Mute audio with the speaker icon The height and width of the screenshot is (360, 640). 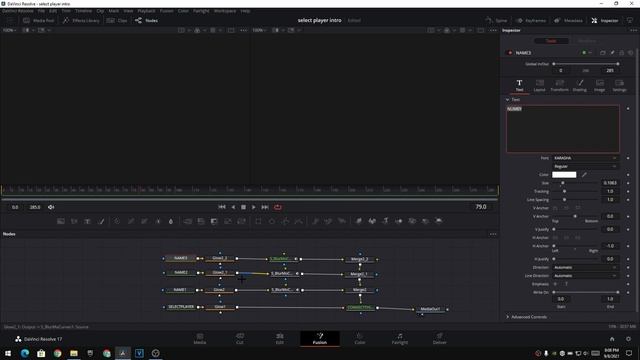(x=51, y=207)
